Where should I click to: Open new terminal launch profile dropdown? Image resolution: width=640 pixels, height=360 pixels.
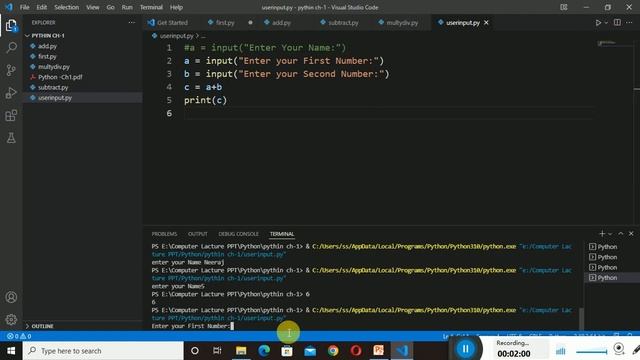pos(610,234)
